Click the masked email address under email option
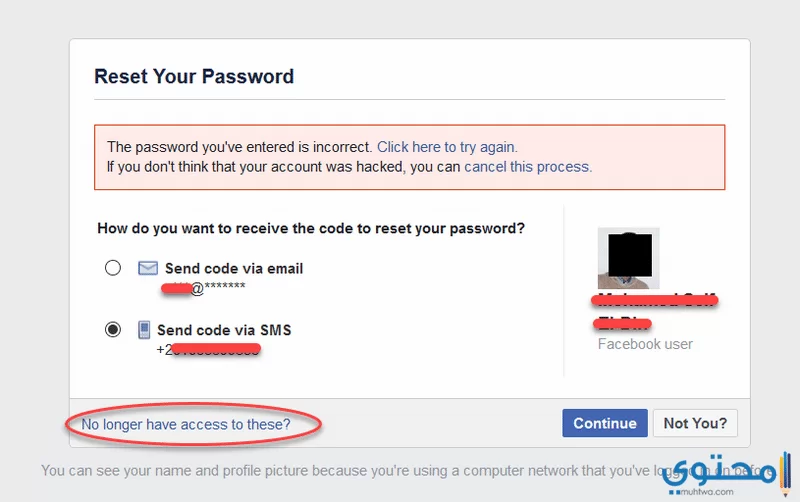Viewport: 800px width, 502px height. coord(203,288)
